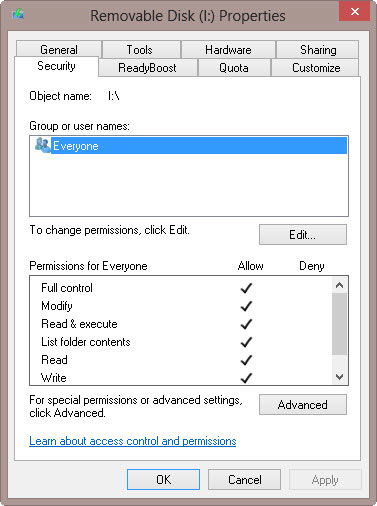Switch to the Tools tab
This screenshot has width=377, height=506.
point(141,49)
